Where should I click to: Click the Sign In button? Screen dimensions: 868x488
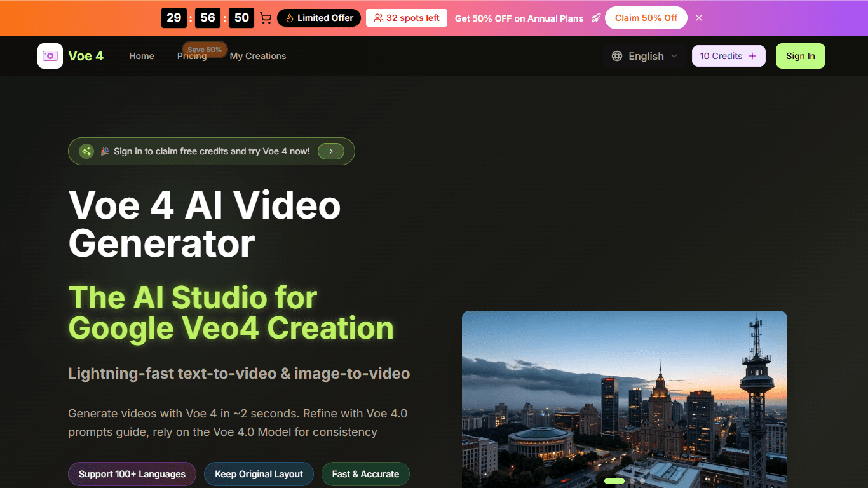[801, 56]
